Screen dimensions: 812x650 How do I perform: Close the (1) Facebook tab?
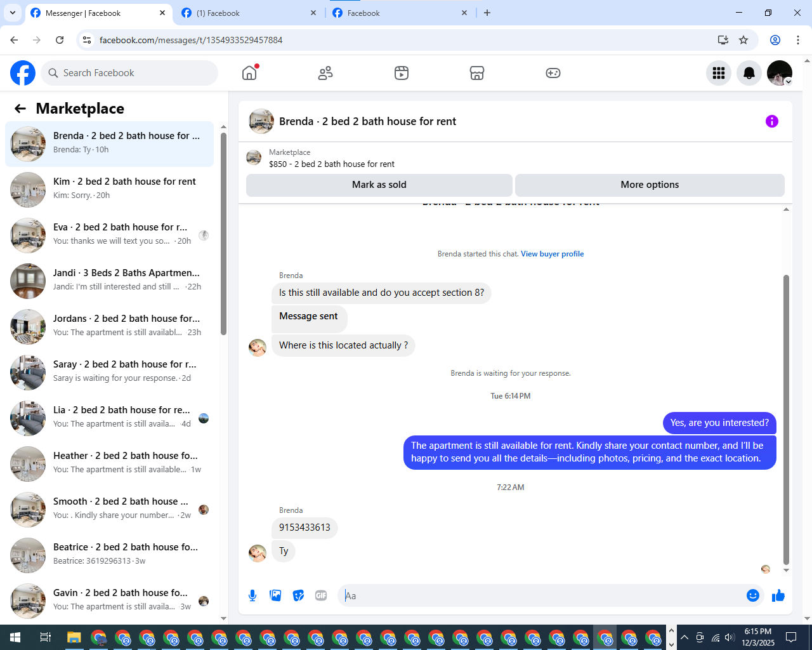coord(313,13)
